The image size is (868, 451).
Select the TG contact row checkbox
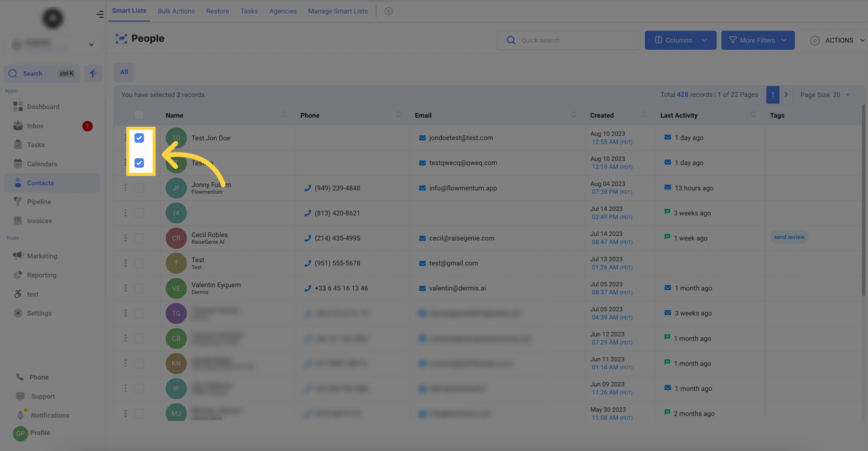point(139,314)
